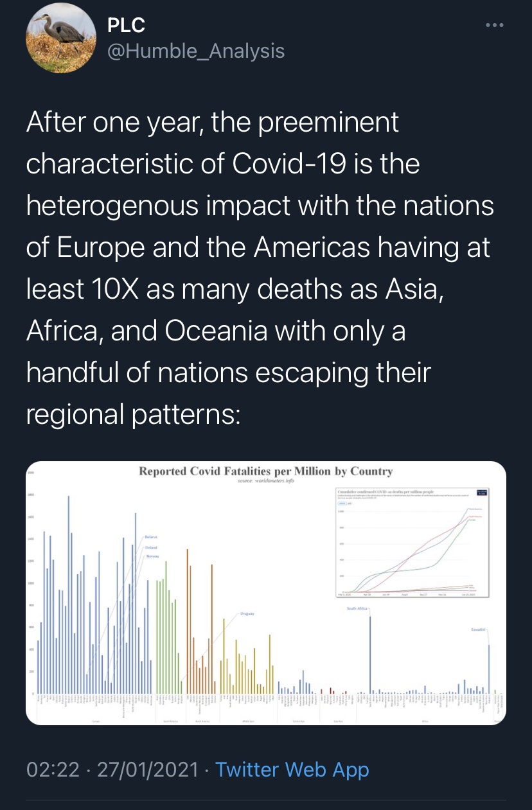The width and height of the screenshot is (532, 810).
Task: Click the Finland label on chart
Action: 150,547
